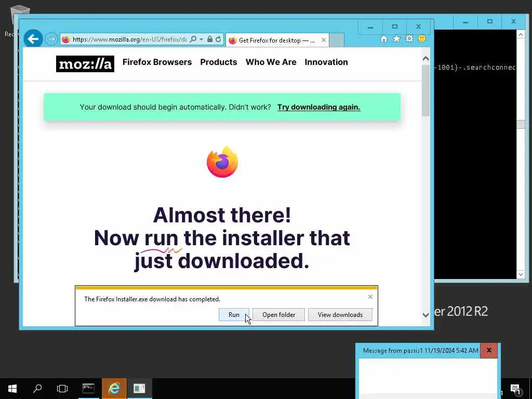The height and width of the screenshot is (399, 532).
Task: Click the IE Home icon
Action: tap(384, 39)
